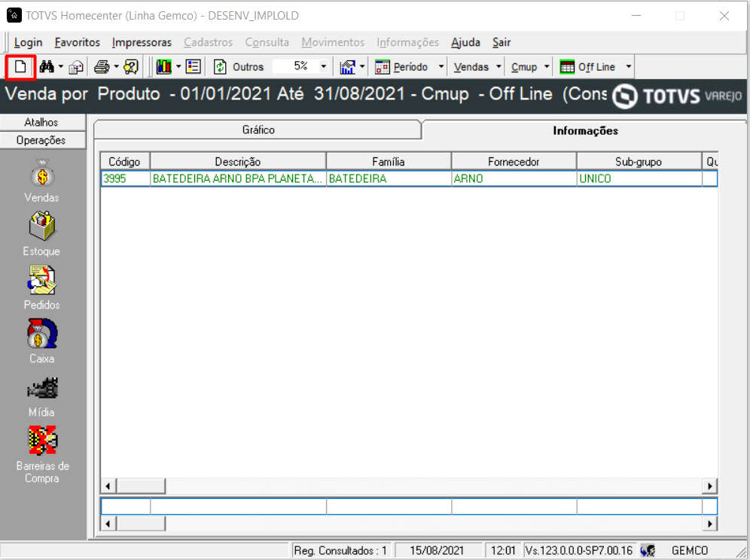750x560 pixels.
Task: Click main grid scroll right arrow
Action: 710,486
